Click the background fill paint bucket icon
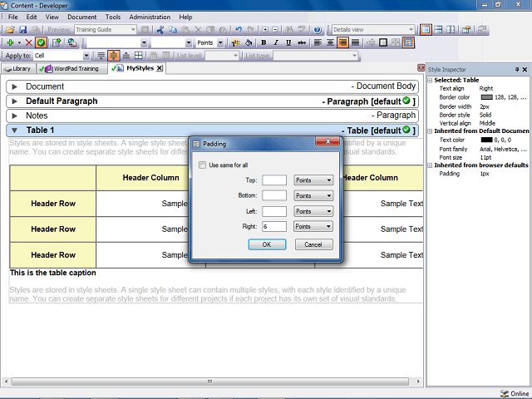Screen dimensions: 532x399 coord(249,42)
